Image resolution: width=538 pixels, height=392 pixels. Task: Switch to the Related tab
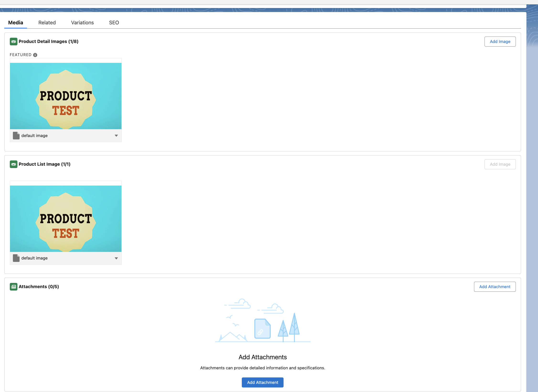(x=47, y=23)
